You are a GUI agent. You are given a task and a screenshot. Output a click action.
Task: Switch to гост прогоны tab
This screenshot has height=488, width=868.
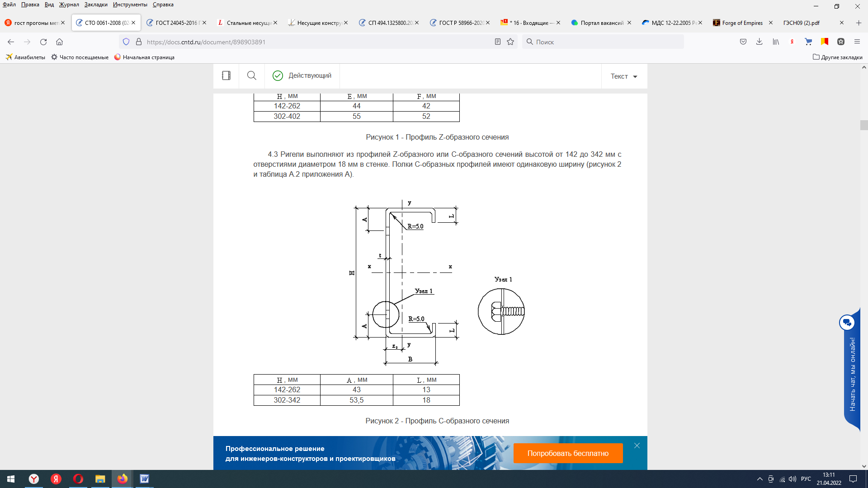pyautogui.click(x=34, y=23)
